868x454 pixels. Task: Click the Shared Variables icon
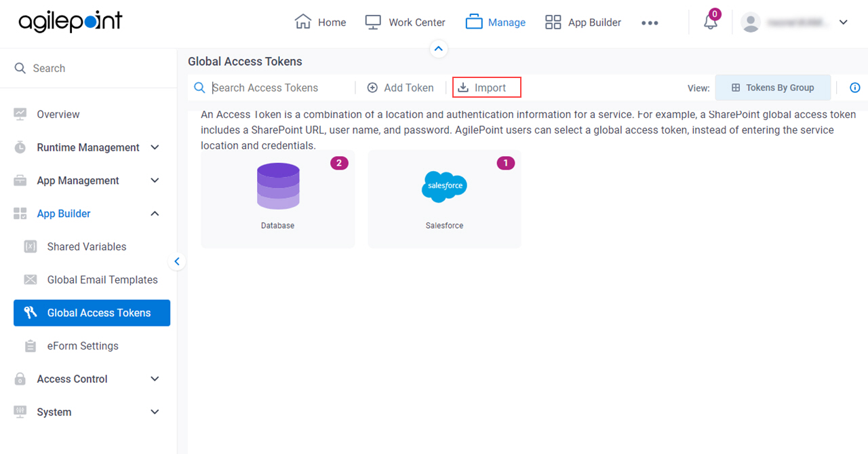[x=31, y=246]
